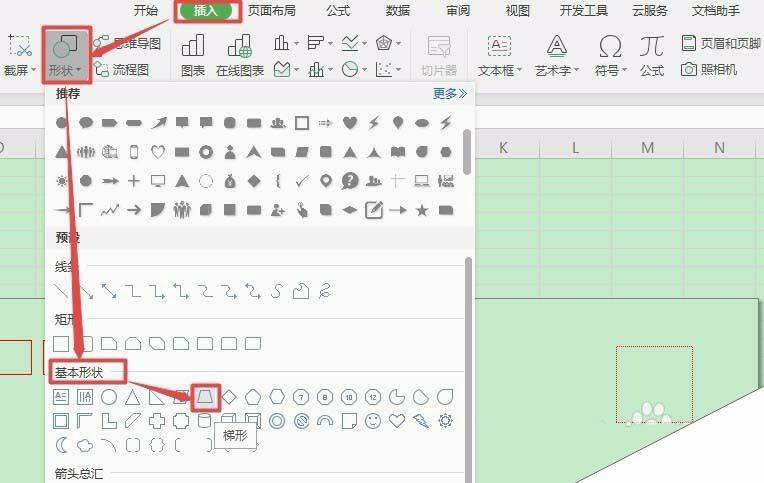Screen dimensions: 764x483
Task: Open the combo chart dropdown
Action: click(x=320, y=70)
